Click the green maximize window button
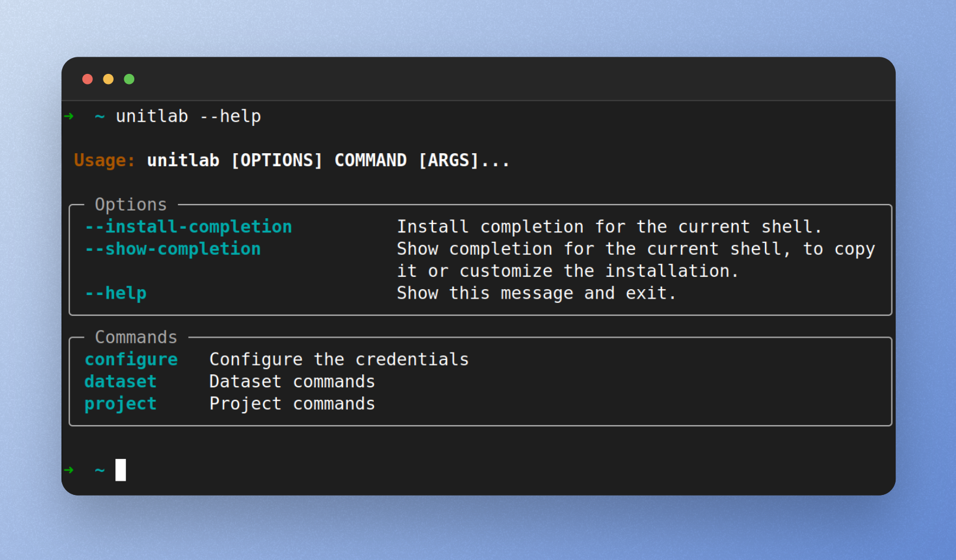 [129, 79]
